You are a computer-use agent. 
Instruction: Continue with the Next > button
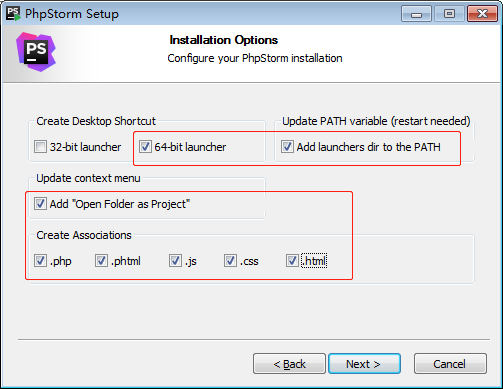[x=364, y=364]
